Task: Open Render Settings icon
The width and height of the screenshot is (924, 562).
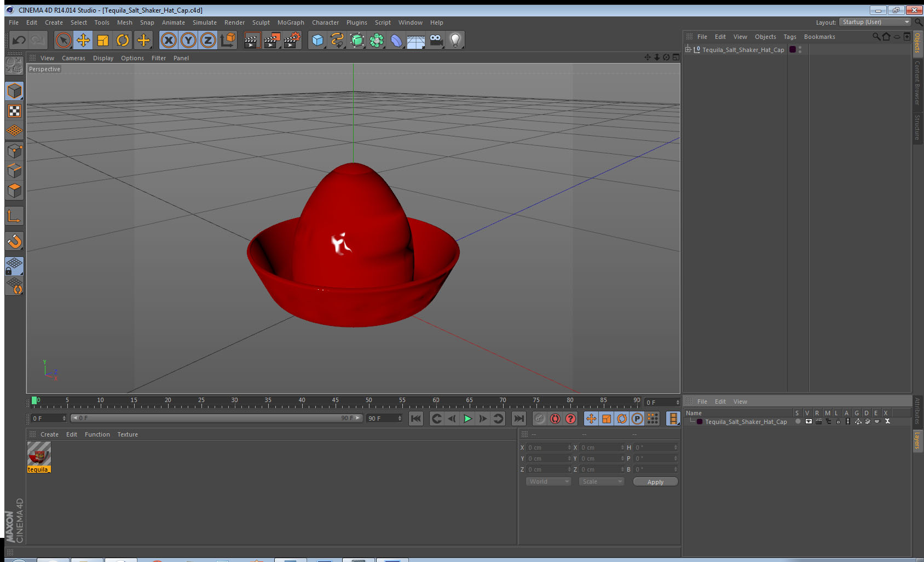Action: tap(292, 40)
